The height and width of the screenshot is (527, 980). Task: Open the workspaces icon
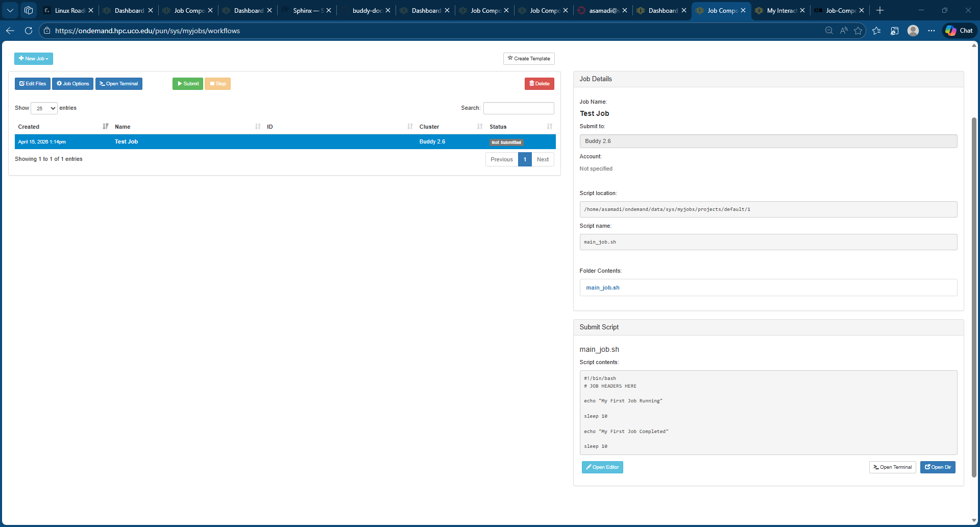(x=29, y=10)
